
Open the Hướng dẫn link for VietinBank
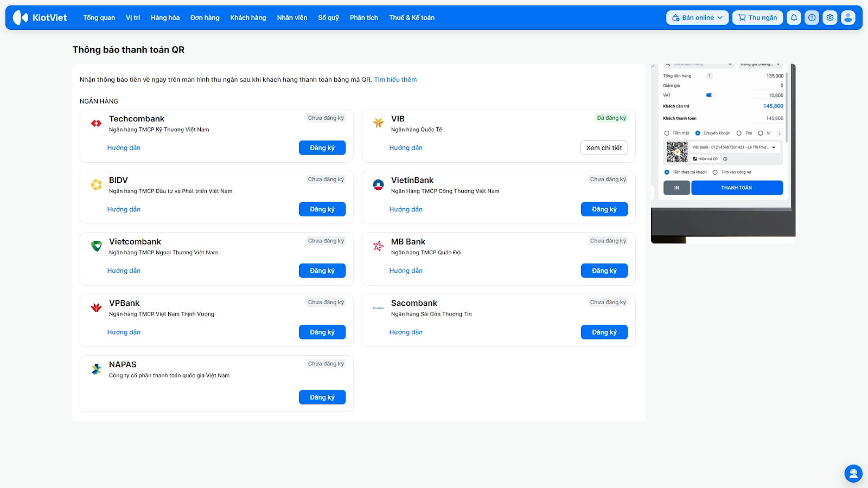406,209
